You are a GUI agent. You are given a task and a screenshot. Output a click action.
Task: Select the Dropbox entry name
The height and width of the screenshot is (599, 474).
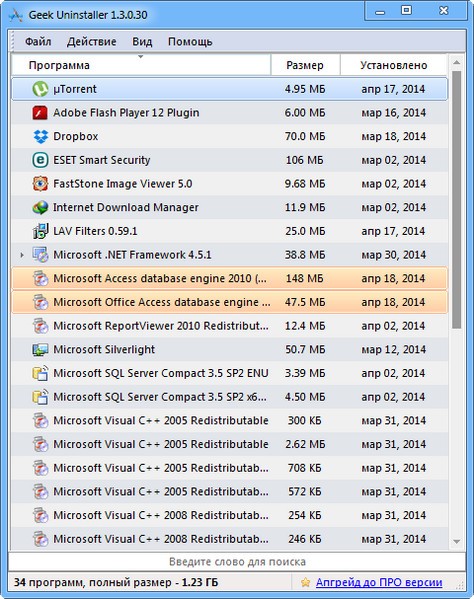click(x=76, y=136)
